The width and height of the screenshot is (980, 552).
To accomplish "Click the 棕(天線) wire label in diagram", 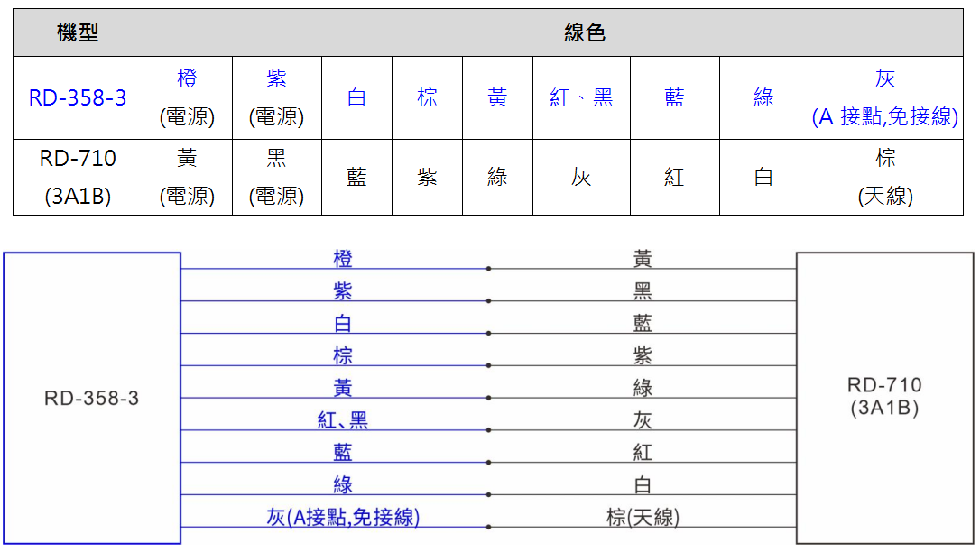I will click(643, 517).
